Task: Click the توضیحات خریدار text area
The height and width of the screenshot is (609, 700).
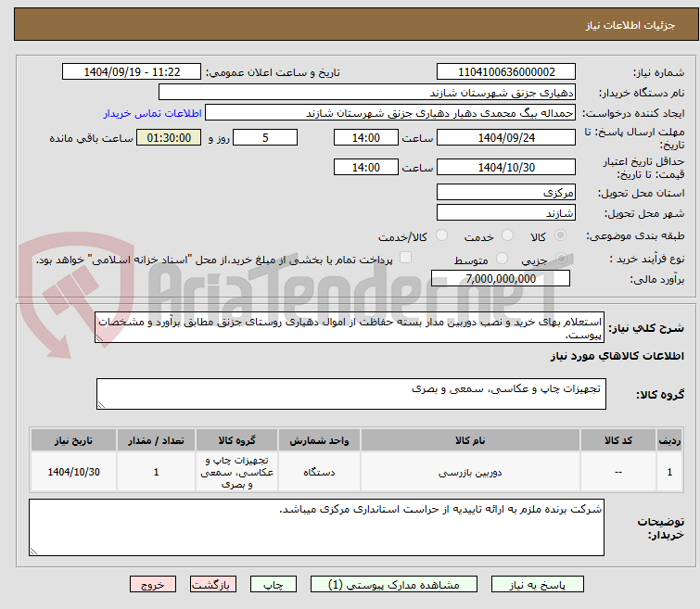Action: [x=316, y=527]
